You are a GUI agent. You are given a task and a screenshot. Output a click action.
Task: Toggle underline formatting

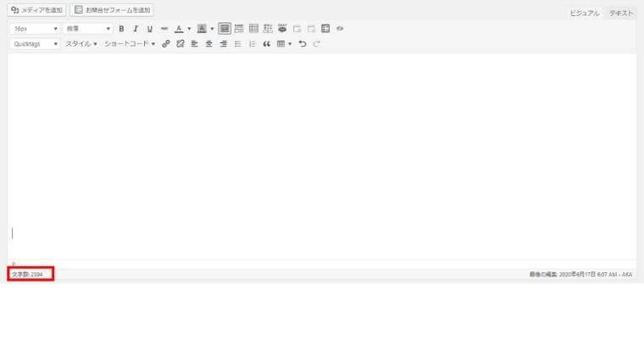tap(150, 28)
